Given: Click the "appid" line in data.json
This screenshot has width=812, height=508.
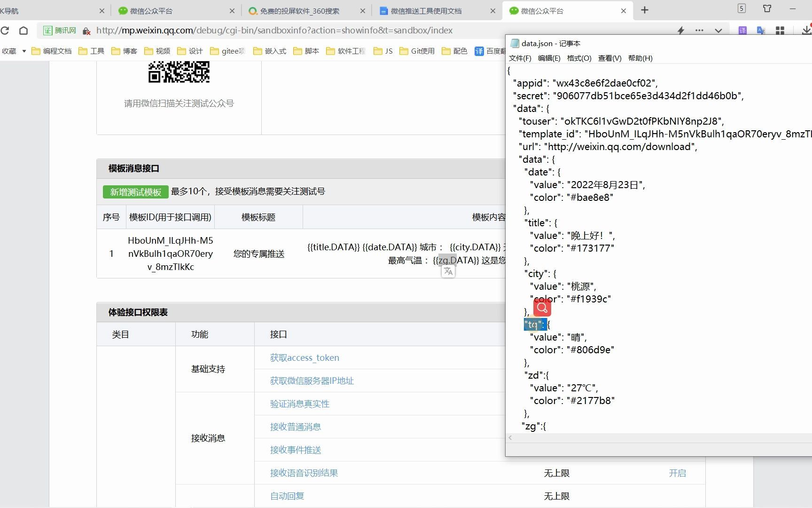Looking at the screenshot, I should pyautogui.click(x=585, y=83).
